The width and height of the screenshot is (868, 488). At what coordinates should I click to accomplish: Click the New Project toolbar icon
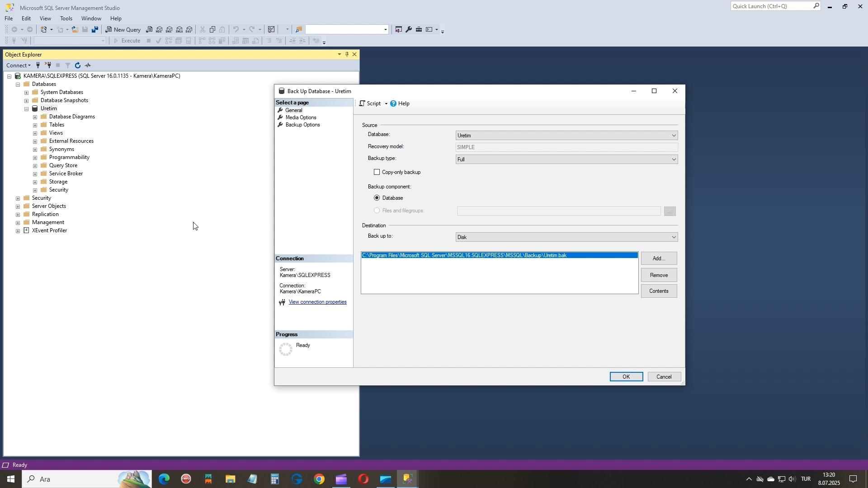tap(44, 29)
